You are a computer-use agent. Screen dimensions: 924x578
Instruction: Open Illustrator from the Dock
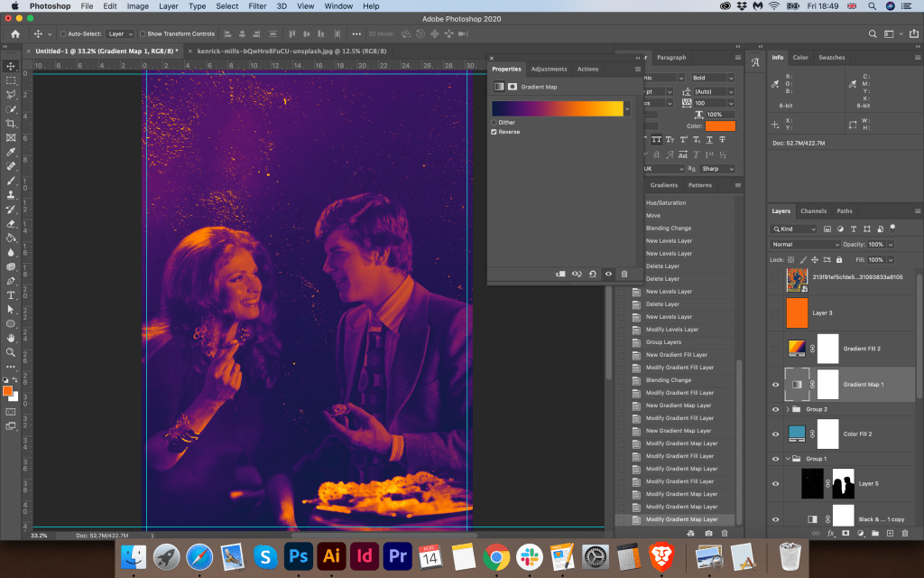pyautogui.click(x=331, y=555)
